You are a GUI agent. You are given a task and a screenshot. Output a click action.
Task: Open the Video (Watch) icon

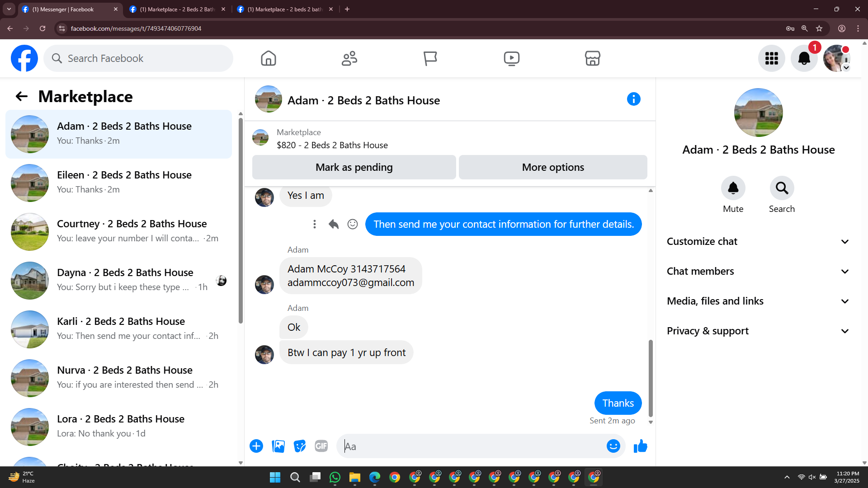(x=511, y=58)
